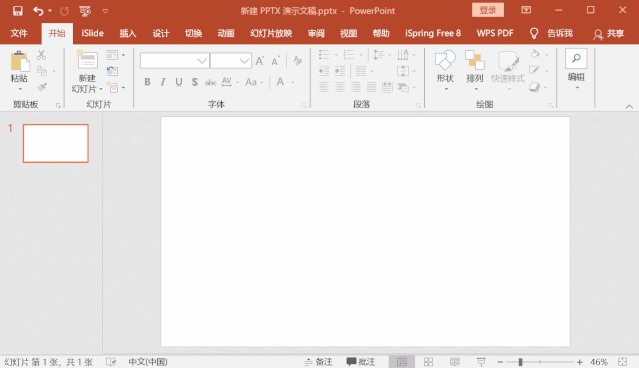The height and width of the screenshot is (368, 639).
Task: Click Increase Indent icon
Action: (x=340, y=71)
